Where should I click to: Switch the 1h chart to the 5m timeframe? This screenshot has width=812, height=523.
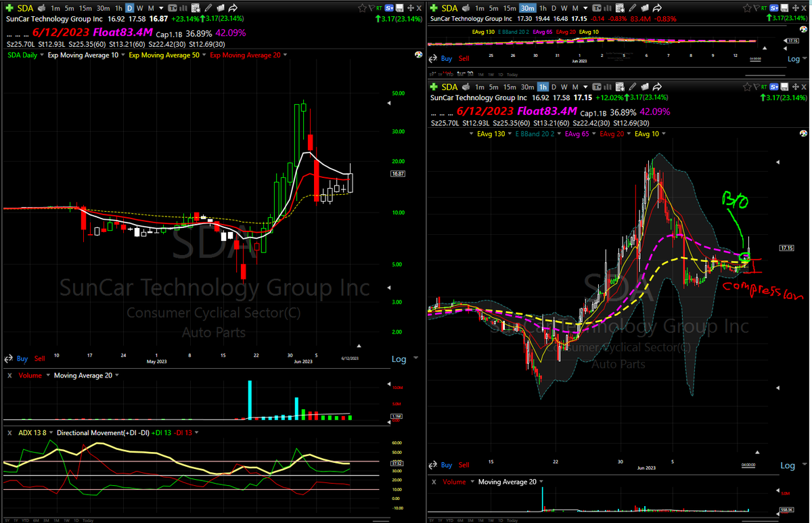point(492,87)
